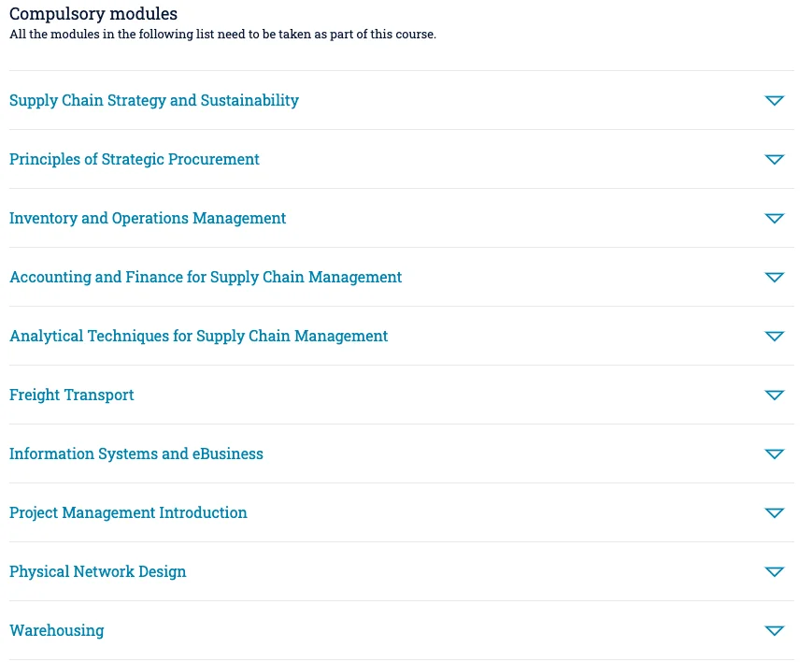Click Physical Network Design module title

tap(98, 571)
